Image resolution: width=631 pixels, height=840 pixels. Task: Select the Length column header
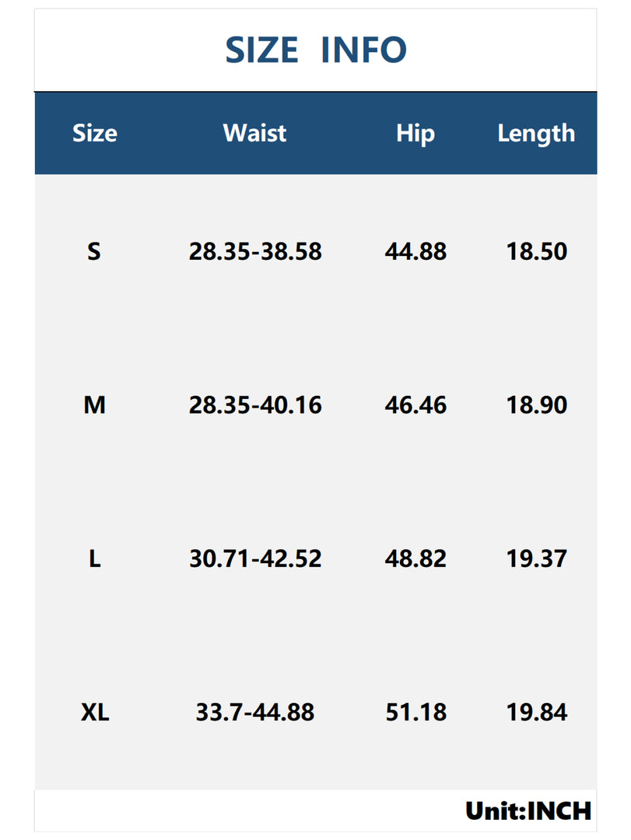536,134
